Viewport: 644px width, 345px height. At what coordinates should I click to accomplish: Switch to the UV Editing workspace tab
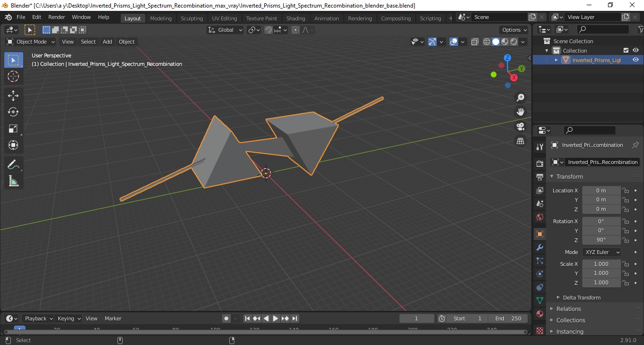(x=224, y=18)
